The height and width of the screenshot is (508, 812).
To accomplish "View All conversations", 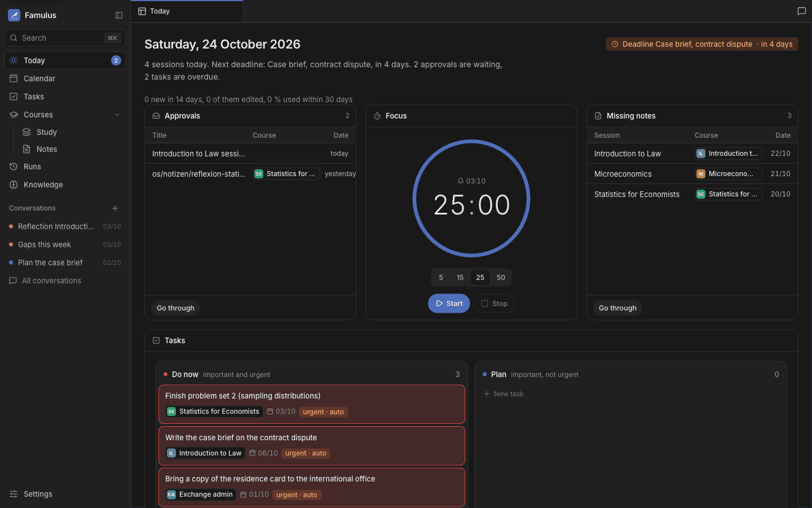I will click(65, 281).
